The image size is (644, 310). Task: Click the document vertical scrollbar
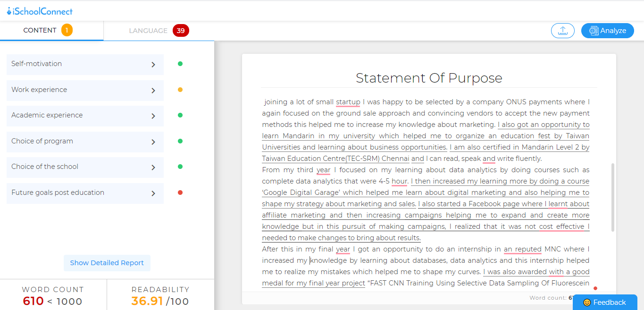[x=612, y=197]
